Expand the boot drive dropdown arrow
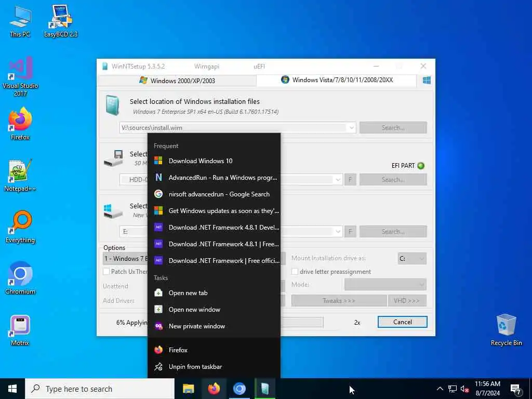The image size is (532, 399). [x=338, y=179]
